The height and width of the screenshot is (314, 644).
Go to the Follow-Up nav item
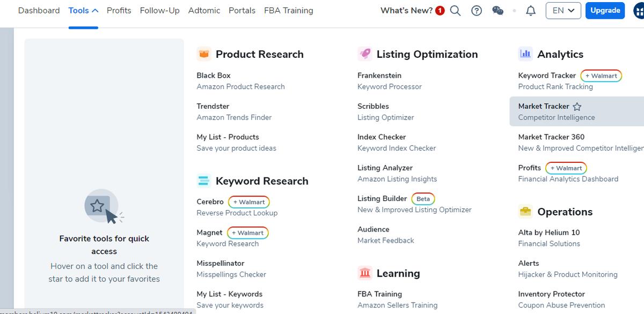point(159,11)
